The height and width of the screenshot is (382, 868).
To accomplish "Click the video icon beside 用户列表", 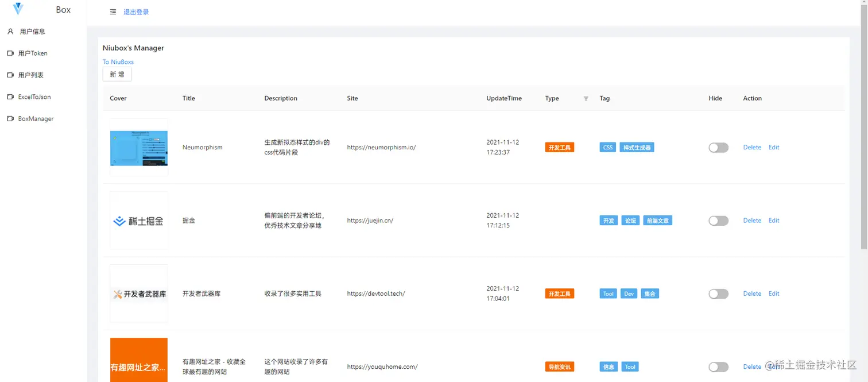I will point(10,75).
